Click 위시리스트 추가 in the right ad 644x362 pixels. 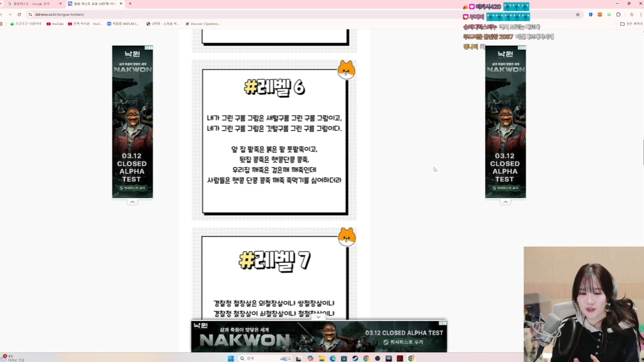pyautogui.click(x=505, y=188)
